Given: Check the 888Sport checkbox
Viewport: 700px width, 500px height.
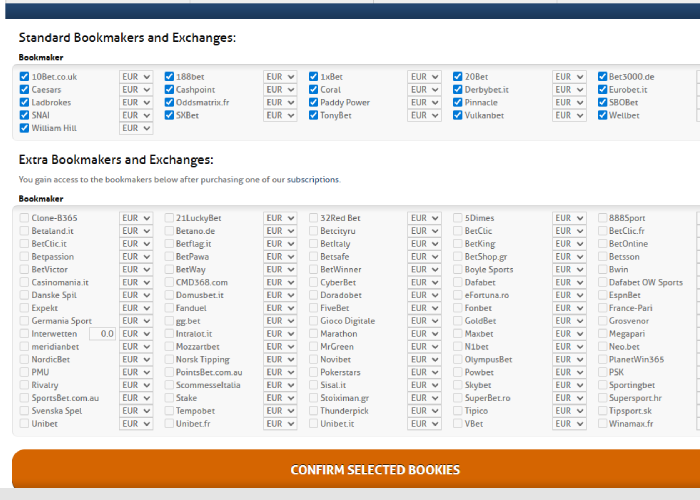Looking at the screenshot, I should [x=602, y=218].
